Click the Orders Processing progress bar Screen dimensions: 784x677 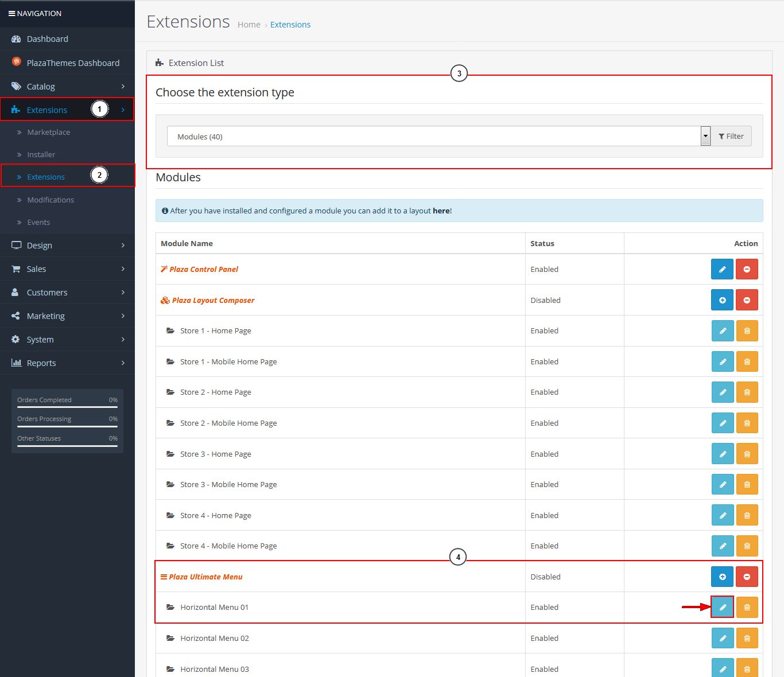click(x=67, y=426)
